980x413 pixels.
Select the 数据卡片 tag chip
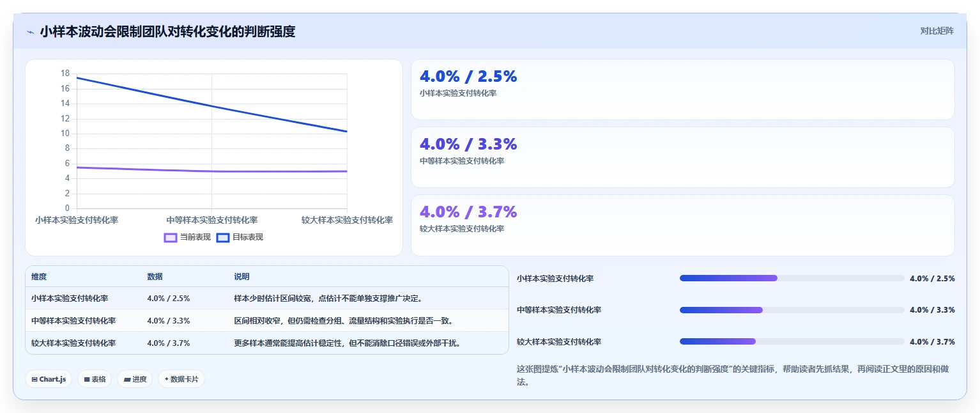coord(181,379)
